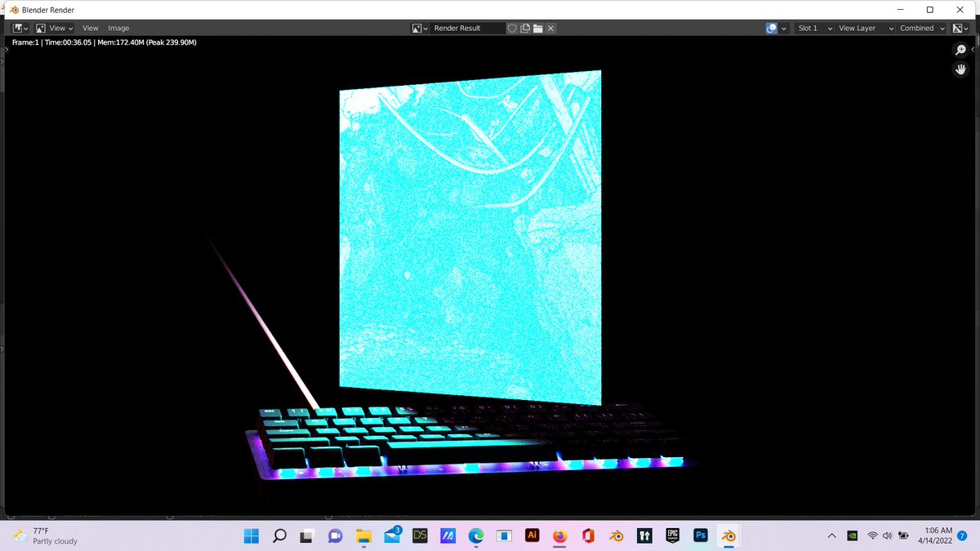The image size is (980, 551).
Task: Launch Photoshop from taskbar
Action: tap(700, 535)
